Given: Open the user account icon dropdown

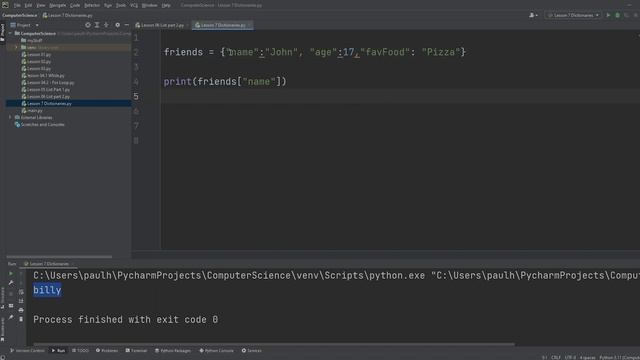Looking at the screenshot, I should click(x=533, y=15).
